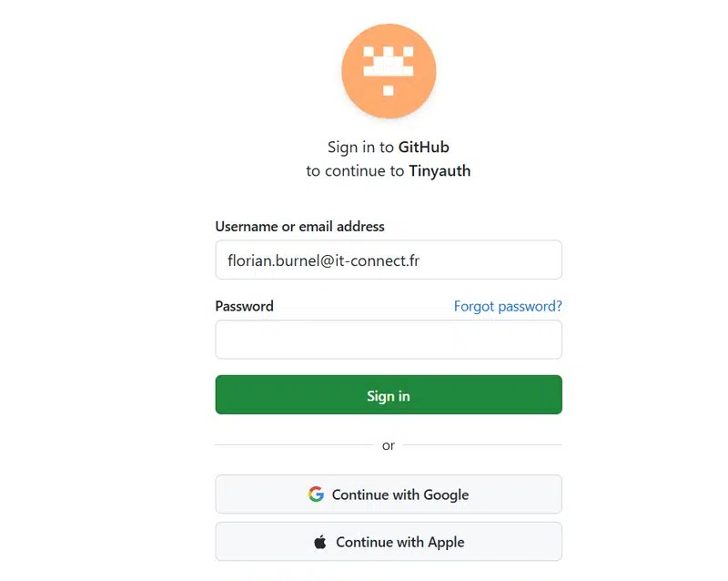728x581 pixels.
Task: Click the multicolor Google logo icon
Action: tap(316, 494)
